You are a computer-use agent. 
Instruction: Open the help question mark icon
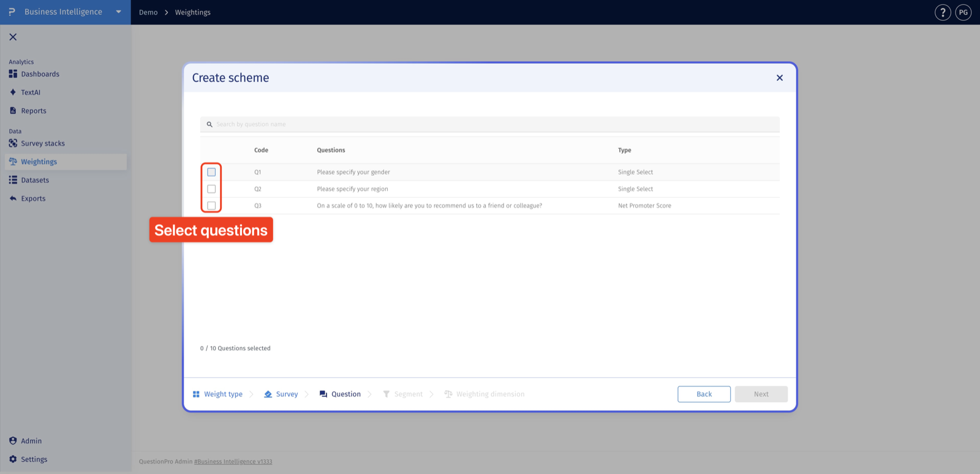pos(943,12)
